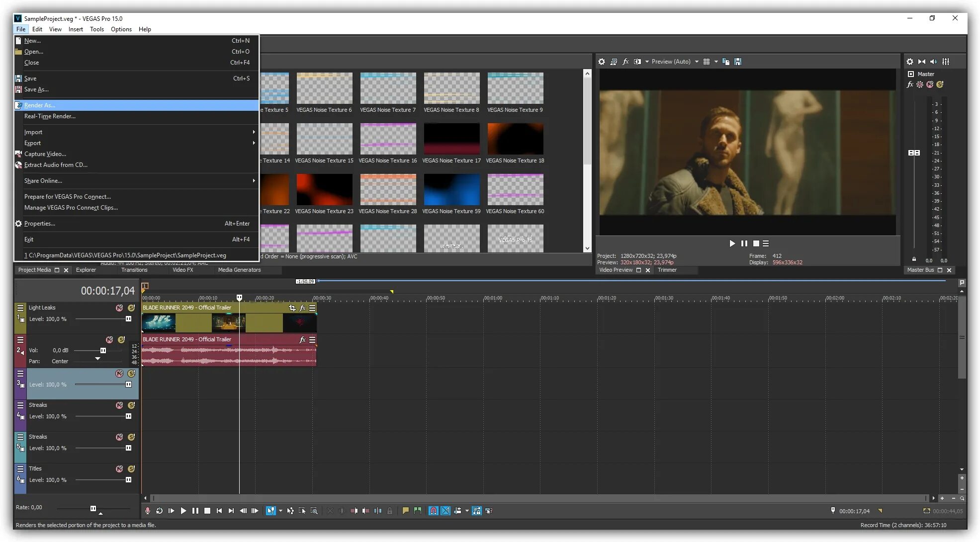
Task: Open the Master Bus audio properties gear
Action: pyautogui.click(x=909, y=62)
